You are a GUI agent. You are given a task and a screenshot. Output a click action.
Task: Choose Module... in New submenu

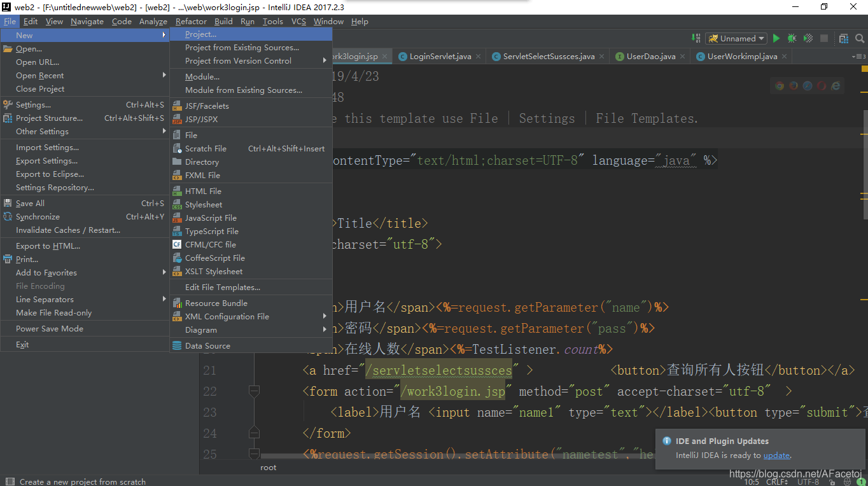251,77
